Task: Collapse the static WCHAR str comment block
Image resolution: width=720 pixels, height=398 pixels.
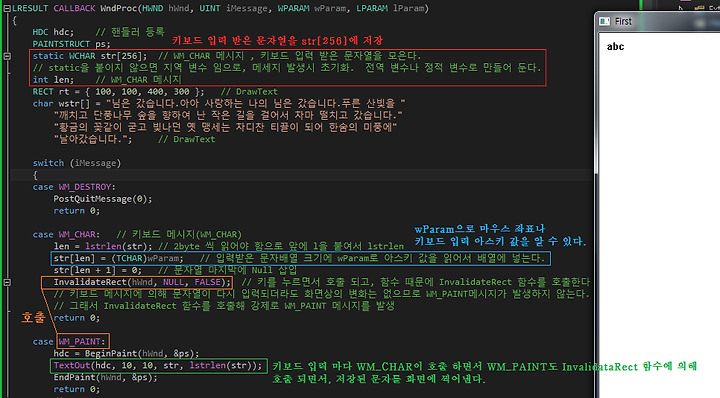Action: tap(7, 56)
